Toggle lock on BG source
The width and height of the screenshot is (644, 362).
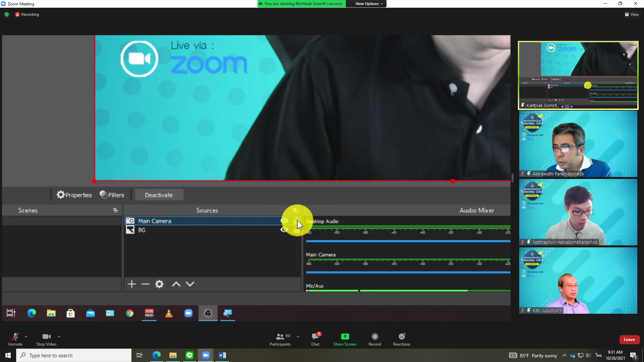297,230
